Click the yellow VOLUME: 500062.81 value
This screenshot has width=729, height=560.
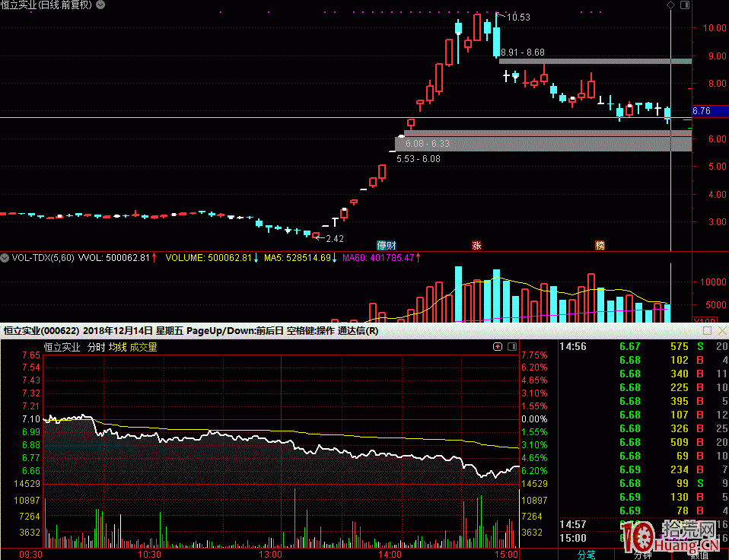click(209, 257)
